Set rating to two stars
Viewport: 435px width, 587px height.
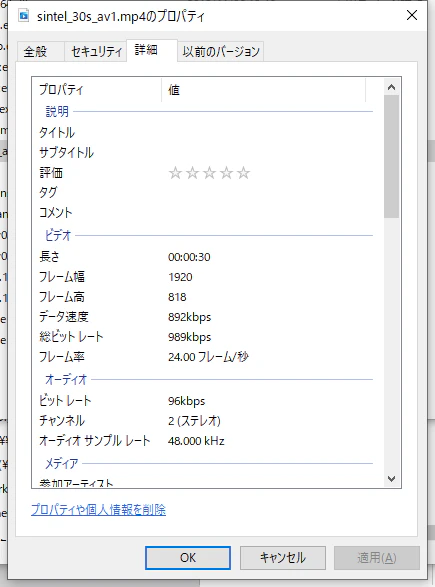pos(192,173)
